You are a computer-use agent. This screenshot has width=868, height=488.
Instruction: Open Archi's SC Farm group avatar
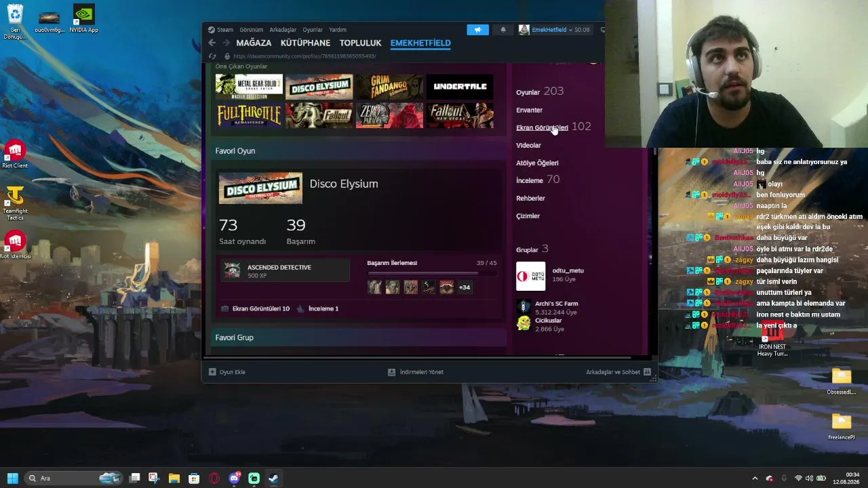(x=524, y=306)
